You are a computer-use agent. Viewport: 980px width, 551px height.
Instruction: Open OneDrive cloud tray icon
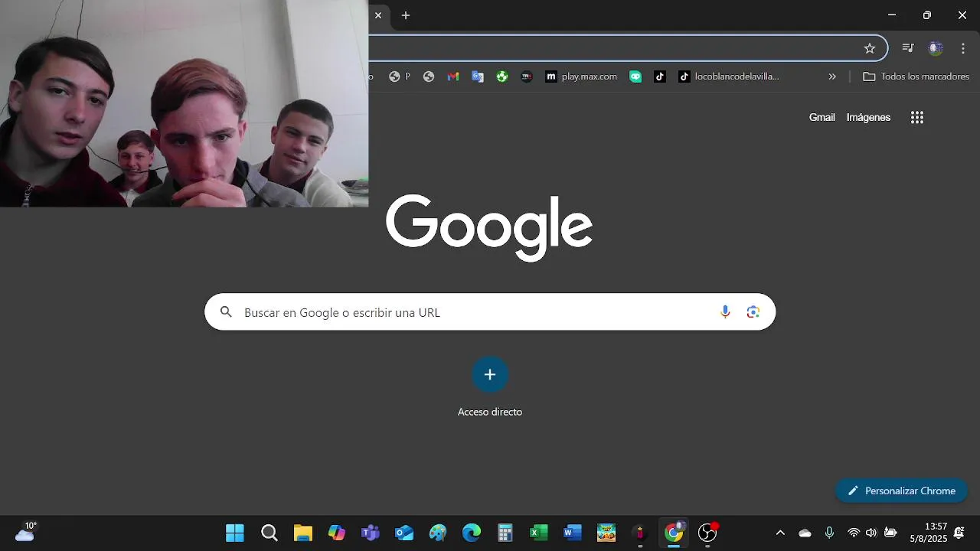coord(805,533)
